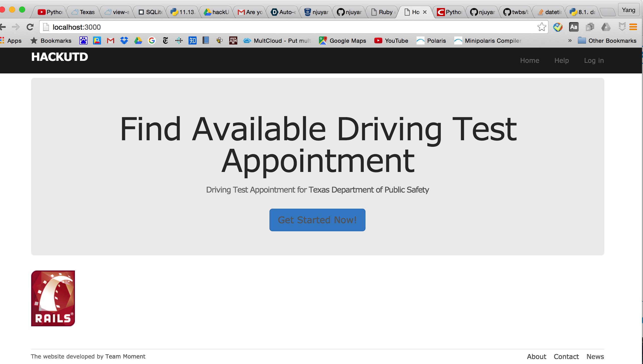Screen dimensions: 643x364
Task: Switch to the Ruby browser tab
Action: [382, 12]
